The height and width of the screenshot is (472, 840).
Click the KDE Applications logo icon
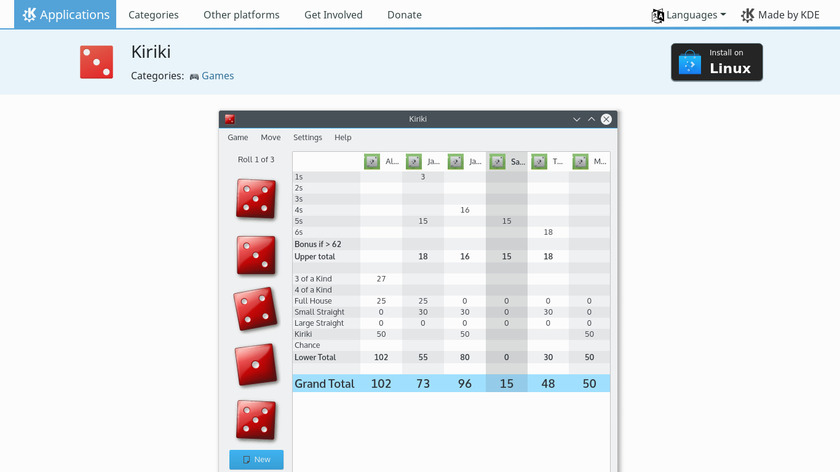point(29,14)
